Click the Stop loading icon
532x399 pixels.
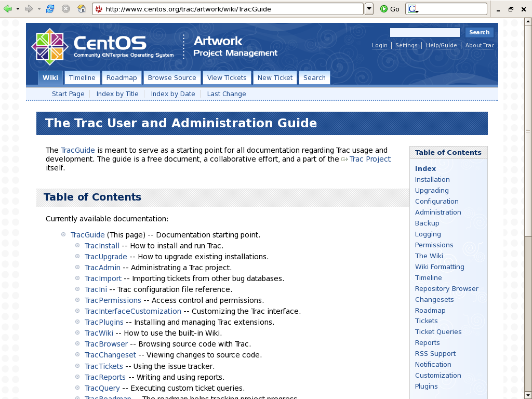(x=66, y=9)
